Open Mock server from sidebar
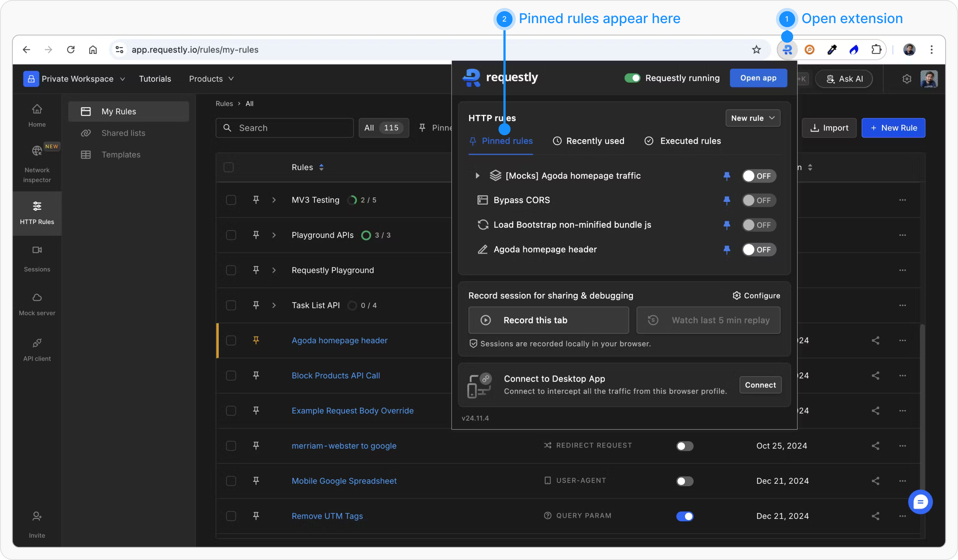This screenshot has height=560, width=958. [x=37, y=304]
